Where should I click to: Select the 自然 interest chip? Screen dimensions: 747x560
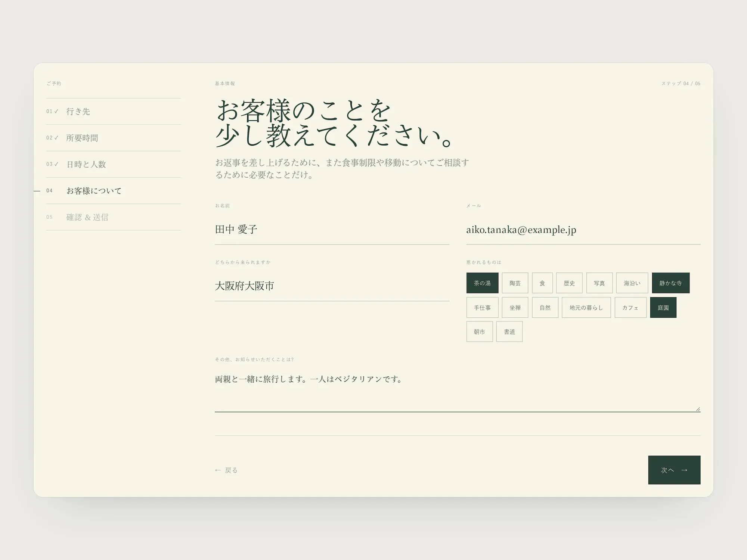tap(545, 308)
